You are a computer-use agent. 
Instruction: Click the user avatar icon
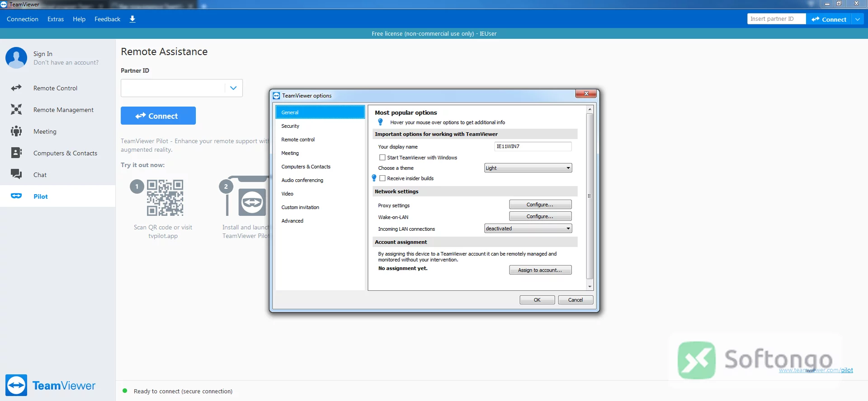pyautogui.click(x=16, y=58)
